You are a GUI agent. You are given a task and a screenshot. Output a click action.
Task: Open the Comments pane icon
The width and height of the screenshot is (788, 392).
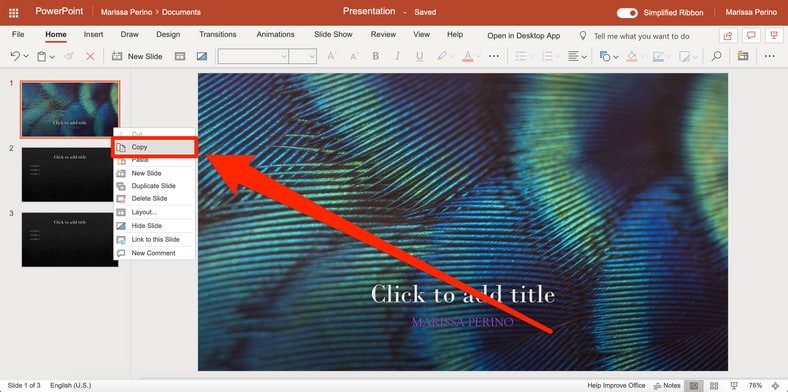point(751,36)
